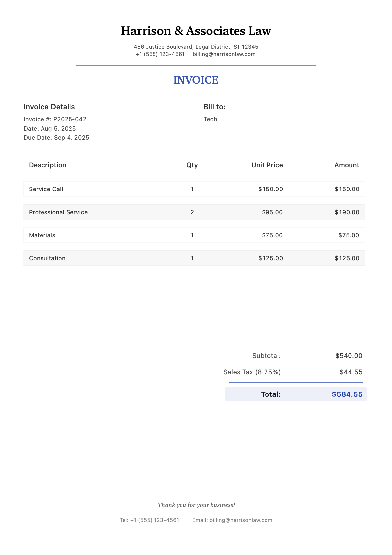Image resolution: width=392 pixels, height=555 pixels.
Task: Click the quantity in the Consultation row
Action: [x=192, y=258]
